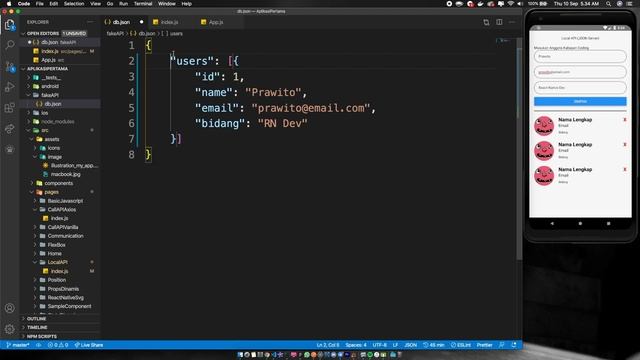Open the editor more actions ellipsis
Viewport: 640px width, 360px height.
512,22
